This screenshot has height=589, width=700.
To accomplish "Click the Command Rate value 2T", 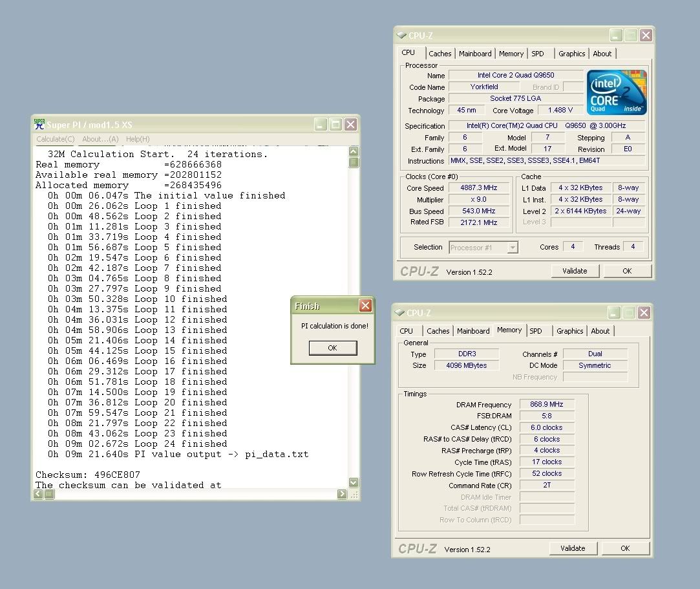I will (547, 485).
